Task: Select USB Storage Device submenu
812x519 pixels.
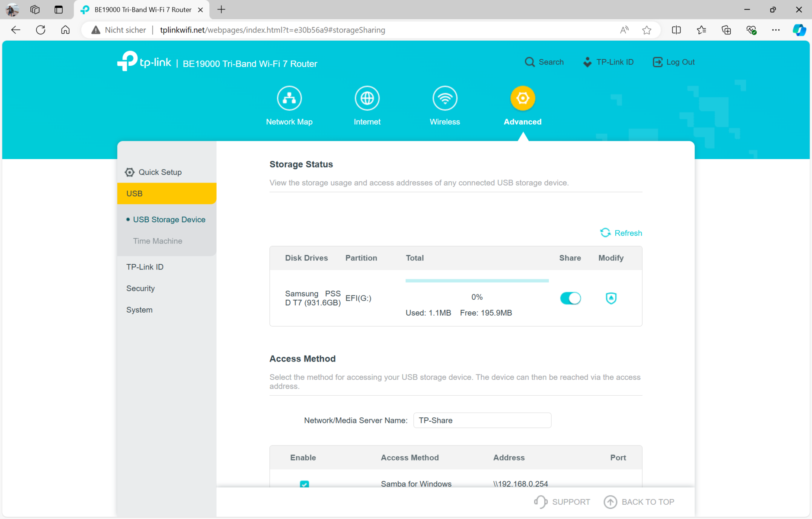Action: pos(169,219)
